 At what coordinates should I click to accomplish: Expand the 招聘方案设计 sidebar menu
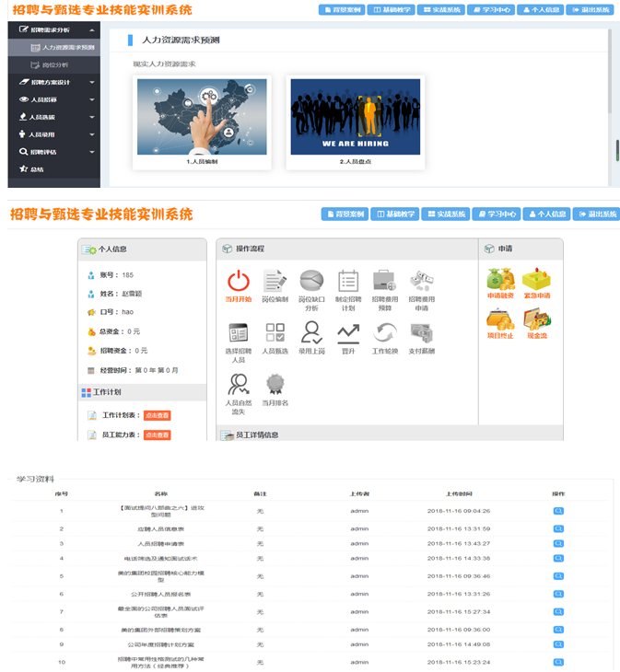click(x=53, y=82)
